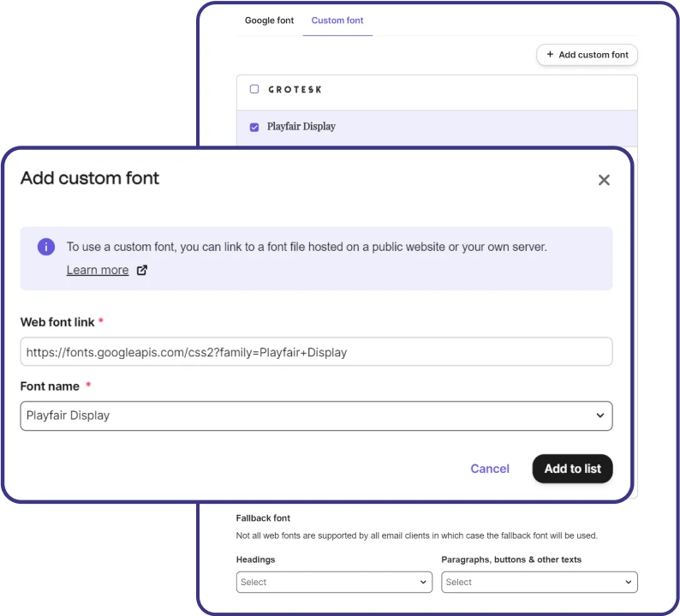Viewport: 680px width, 616px height.
Task: Click the chevron arrow in Font name field
Action: pos(600,416)
